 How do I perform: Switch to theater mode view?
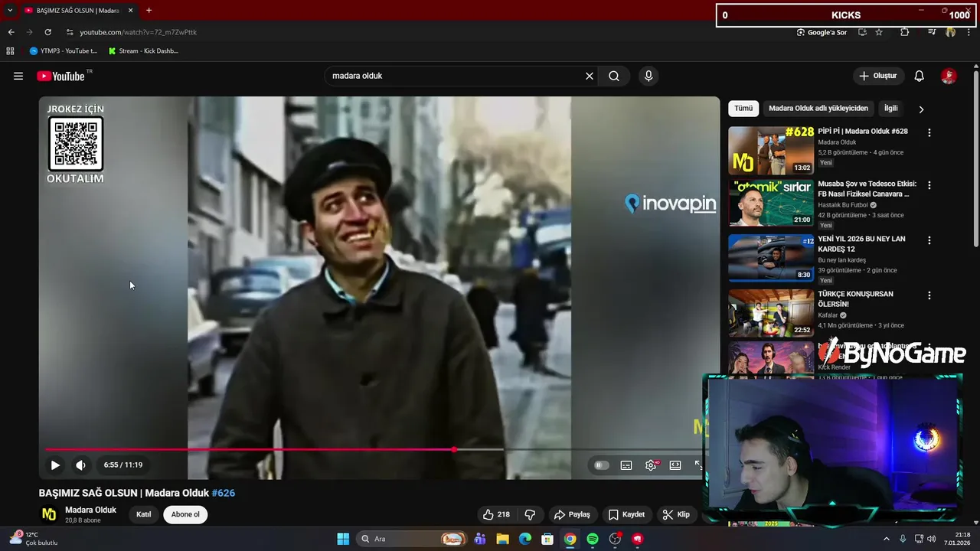coord(675,465)
